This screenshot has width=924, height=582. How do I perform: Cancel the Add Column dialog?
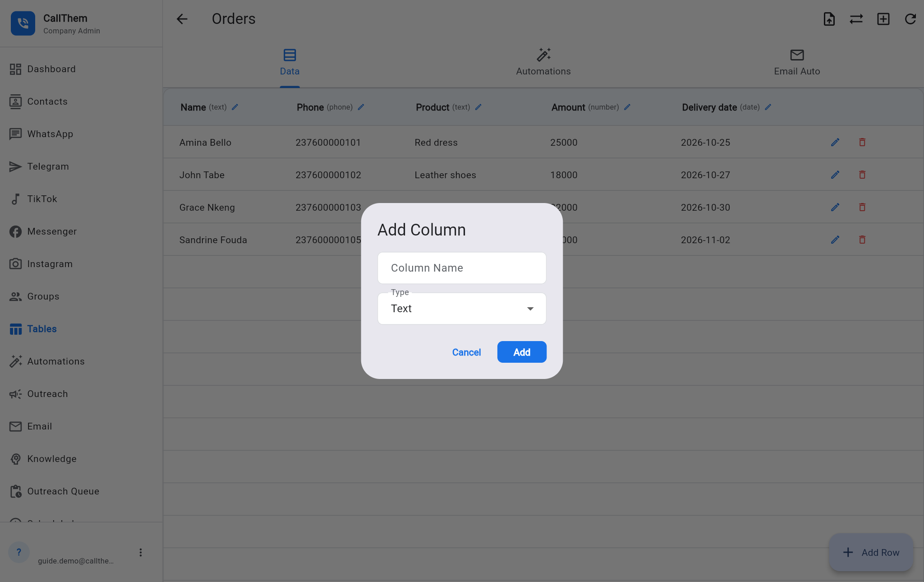click(x=466, y=352)
